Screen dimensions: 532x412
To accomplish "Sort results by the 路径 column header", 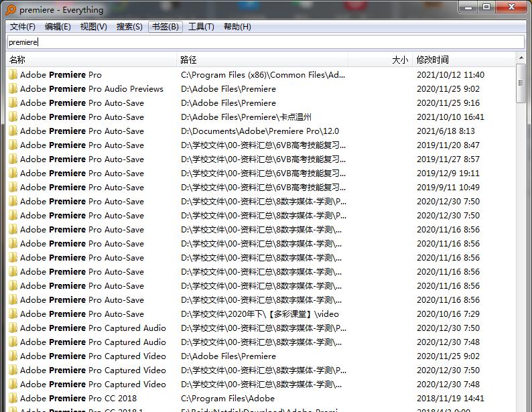I will tap(262, 60).
